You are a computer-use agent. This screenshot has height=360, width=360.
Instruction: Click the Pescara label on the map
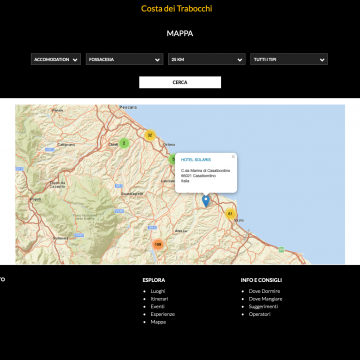[x=128, y=107]
